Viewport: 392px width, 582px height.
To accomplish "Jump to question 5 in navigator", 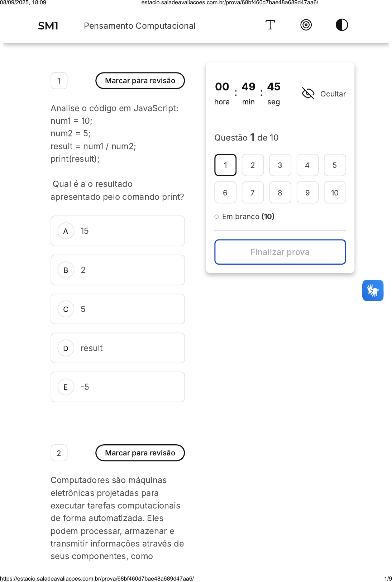I will tap(335, 165).
